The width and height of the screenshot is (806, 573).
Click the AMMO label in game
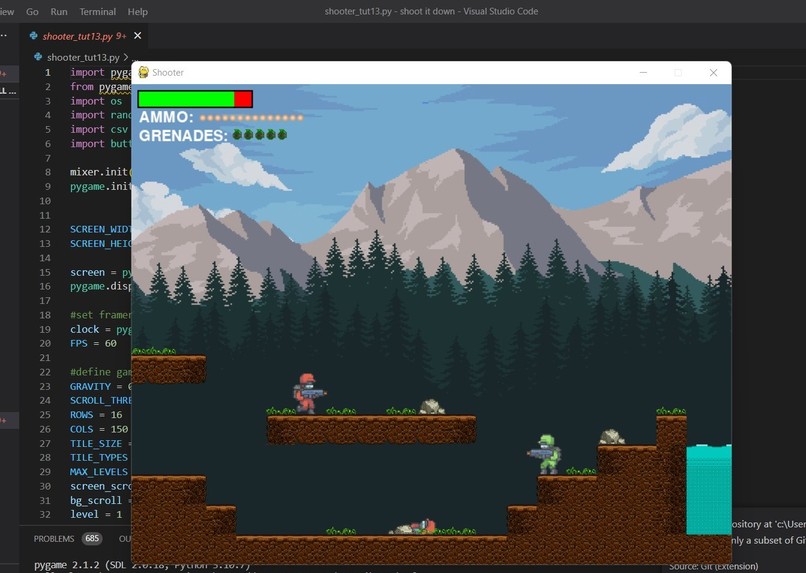[166, 117]
